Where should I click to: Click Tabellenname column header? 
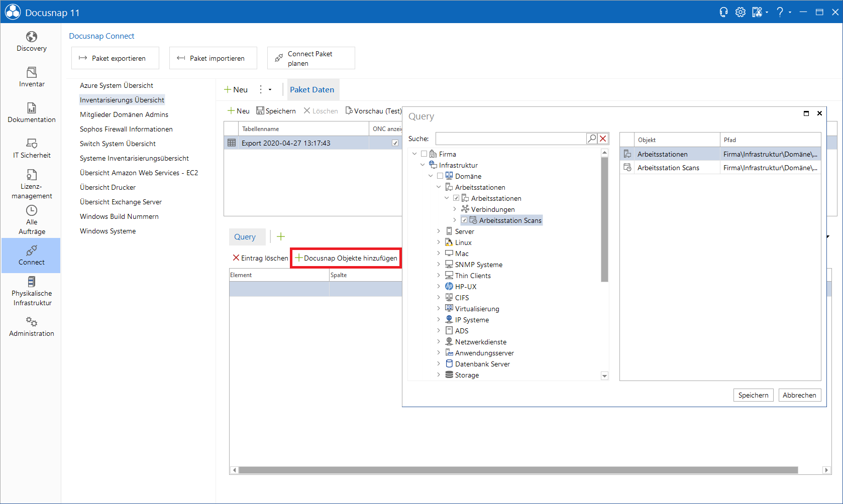(x=303, y=129)
